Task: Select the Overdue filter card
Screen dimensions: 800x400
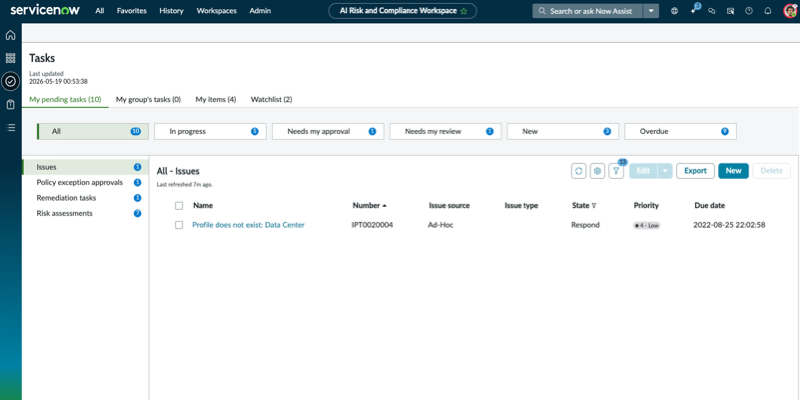Action: (x=681, y=131)
